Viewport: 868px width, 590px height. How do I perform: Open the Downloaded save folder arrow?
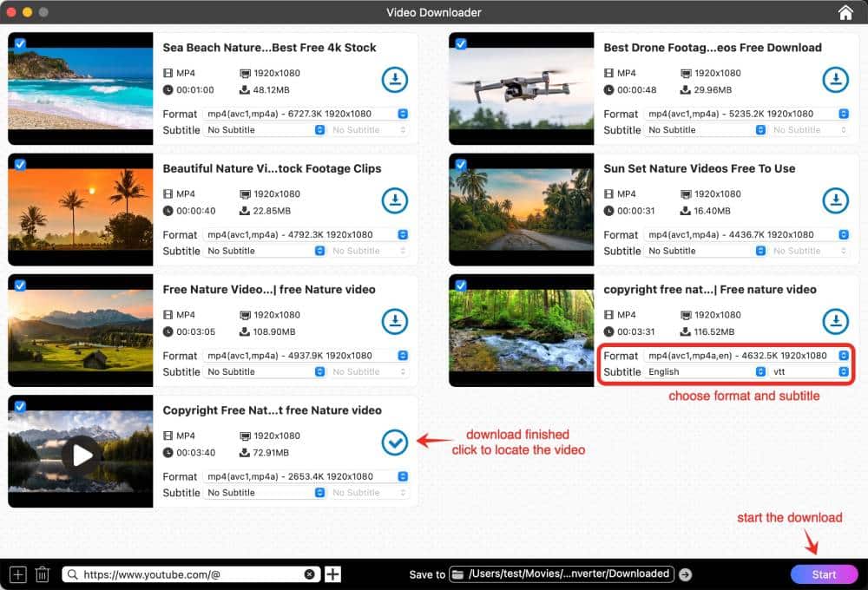[685, 574]
